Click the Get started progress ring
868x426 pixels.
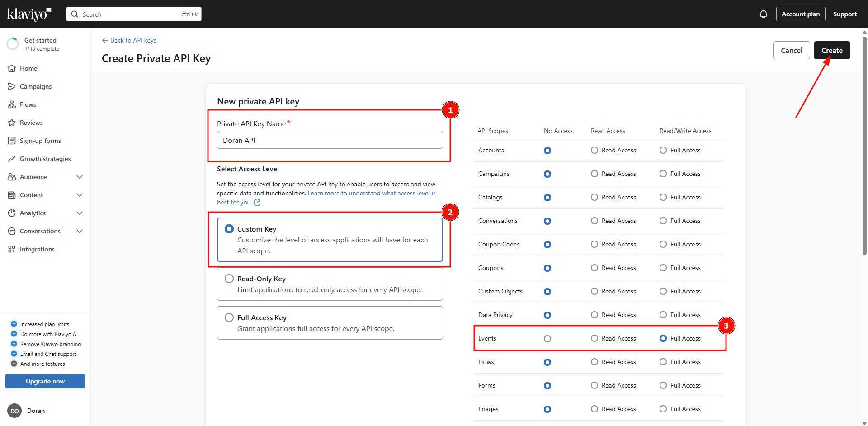[x=13, y=44]
